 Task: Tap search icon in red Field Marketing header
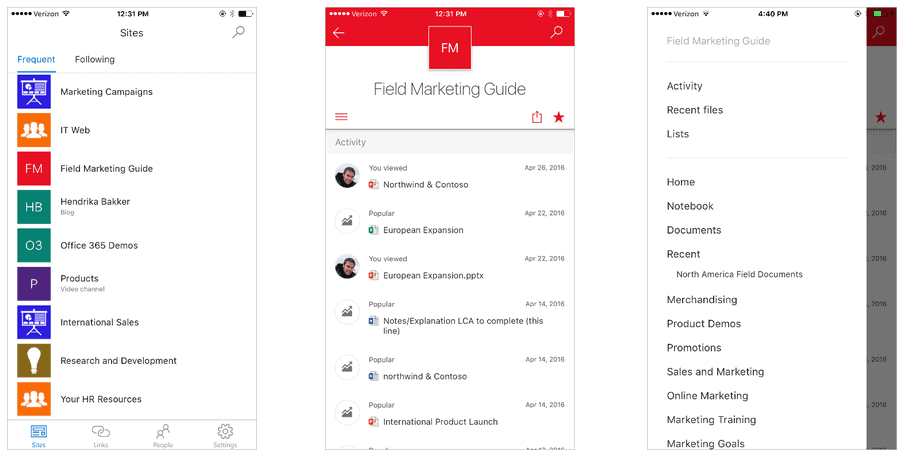[x=556, y=32]
